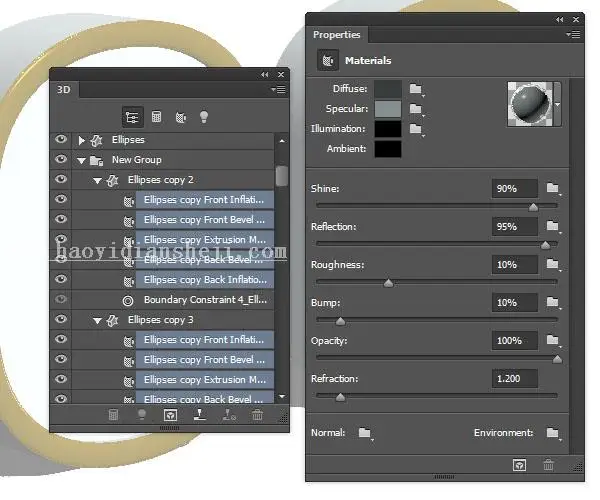Toggle visibility of Ellipses object
The image size is (600, 500).
click(61, 139)
